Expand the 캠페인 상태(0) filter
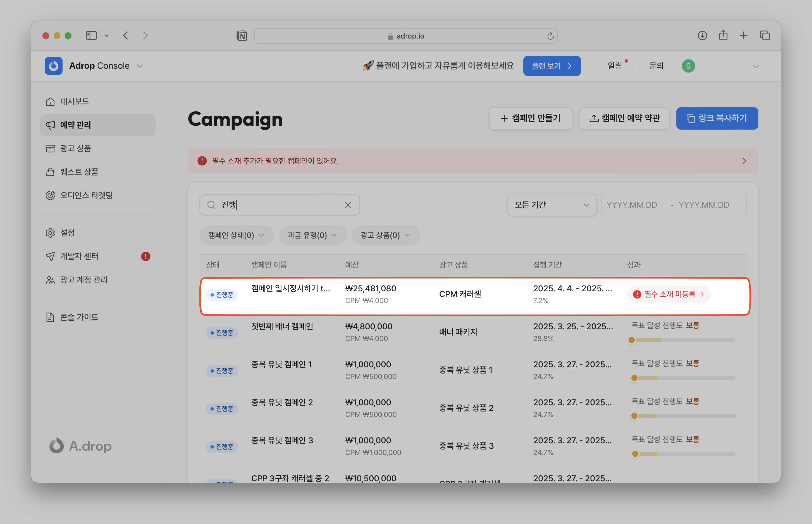812x524 pixels. pyautogui.click(x=237, y=235)
